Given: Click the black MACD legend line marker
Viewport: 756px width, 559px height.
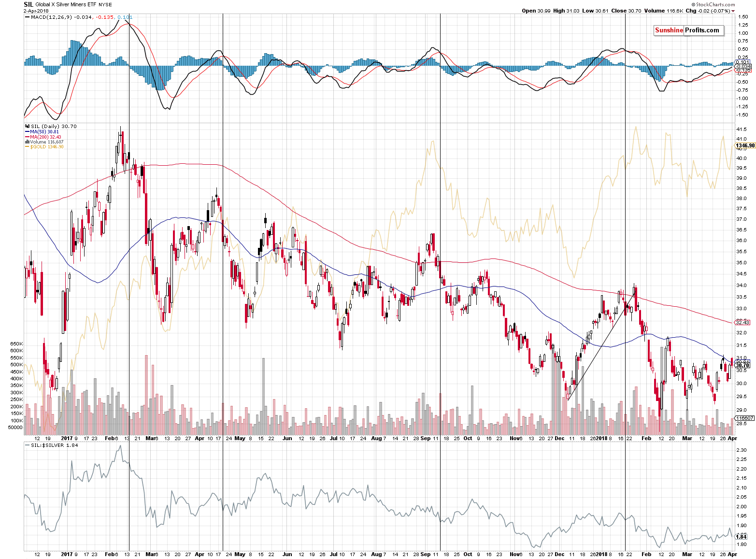Looking at the screenshot, I should tap(27, 17).
